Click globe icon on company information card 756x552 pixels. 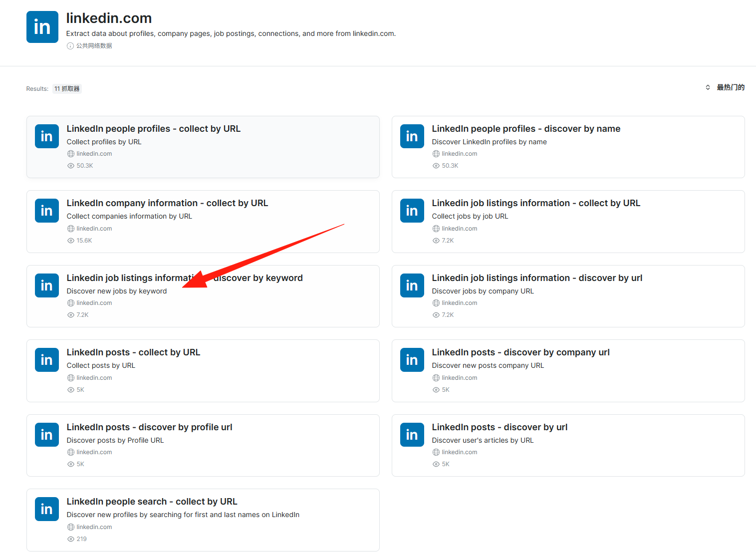point(71,229)
